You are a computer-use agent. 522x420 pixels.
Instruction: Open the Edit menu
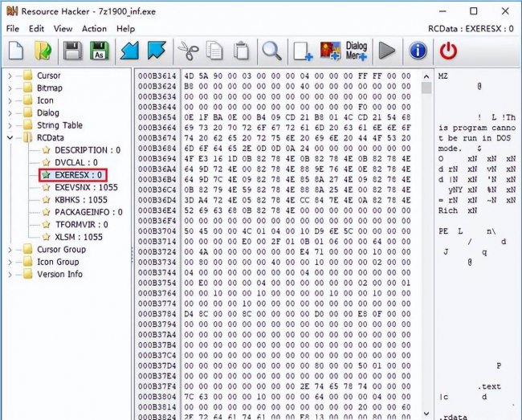pos(36,29)
